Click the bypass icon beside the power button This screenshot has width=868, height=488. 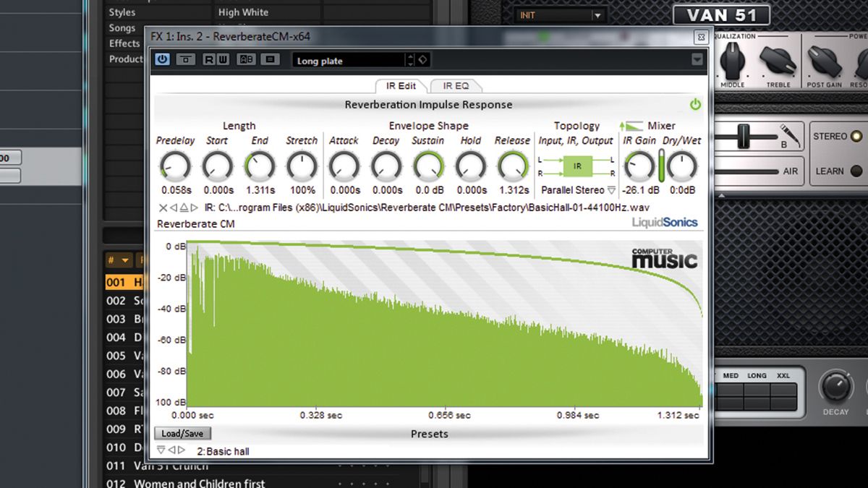185,60
